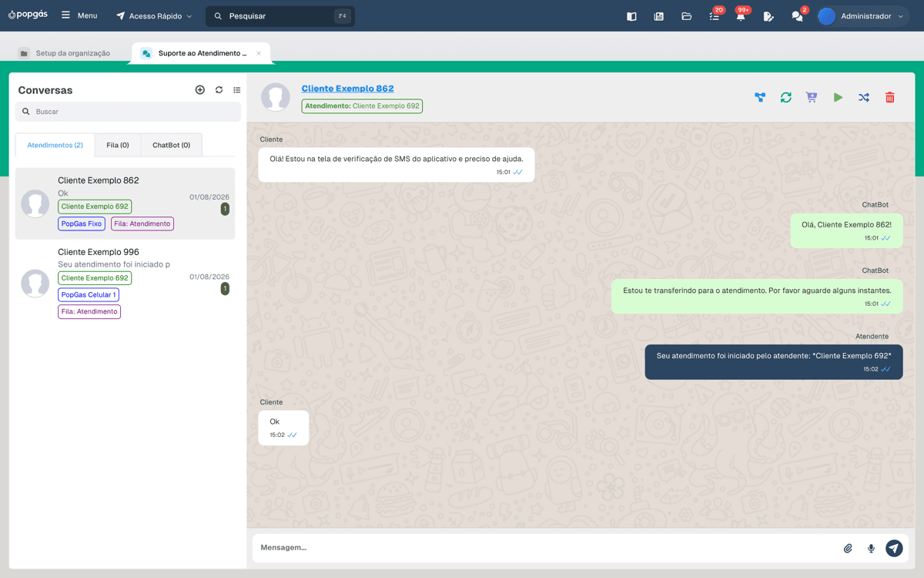Click the 'Estou te transferindo' ChatBot message
This screenshot has height=578, width=924.
[757, 296]
